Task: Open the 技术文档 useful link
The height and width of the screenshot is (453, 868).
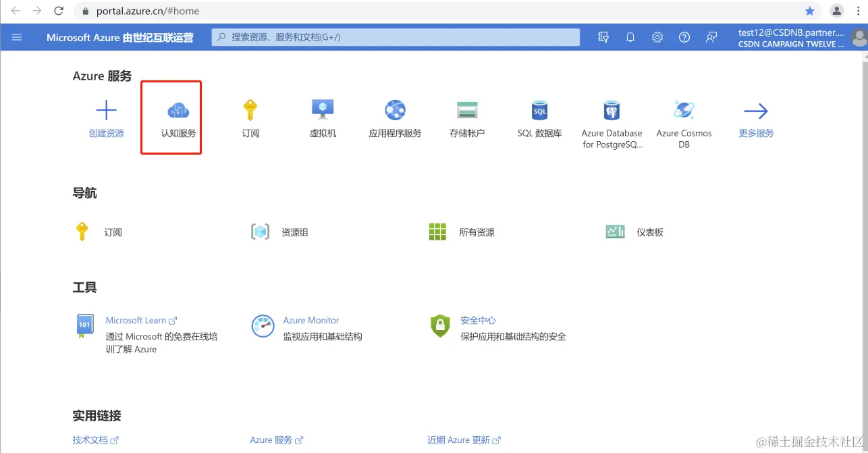Action: pos(95,439)
